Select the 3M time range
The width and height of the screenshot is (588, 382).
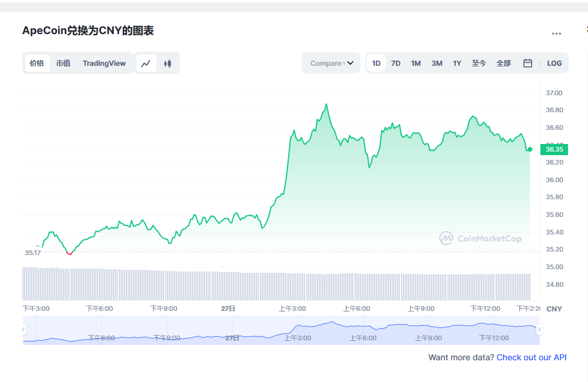[437, 63]
